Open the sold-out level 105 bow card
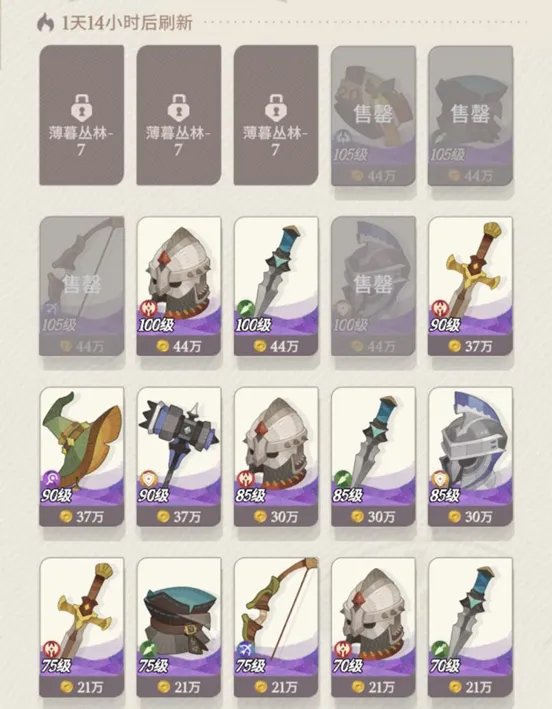The width and height of the screenshot is (552, 709). coord(81,286)
